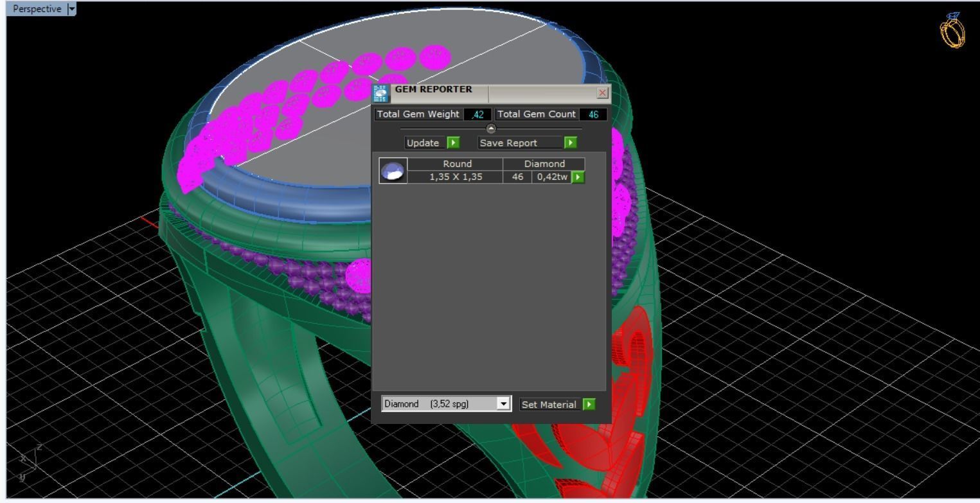Click the Gem Reporter panel icon
This screenshot has height=503, width=980.
pos(380,93)
